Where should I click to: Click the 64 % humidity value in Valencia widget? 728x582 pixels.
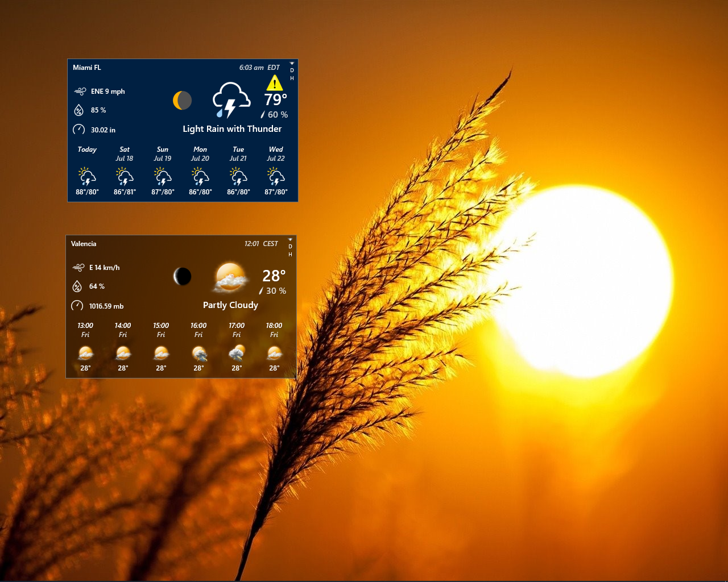(97, 286)
